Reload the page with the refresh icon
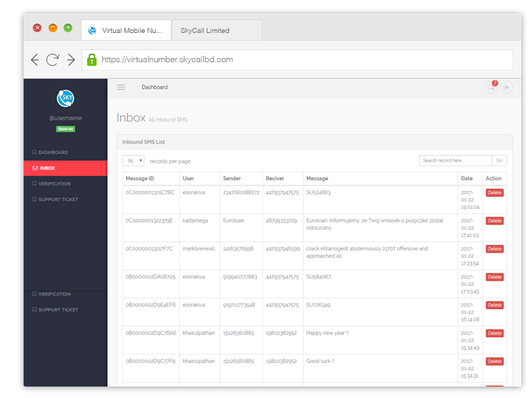This screenshot has height=398, width=532. coord(53,59)
